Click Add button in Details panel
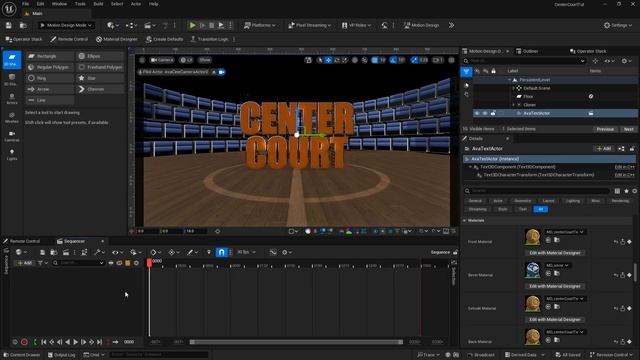This screenshot has width=640, height=360. (x=604, y=149)
